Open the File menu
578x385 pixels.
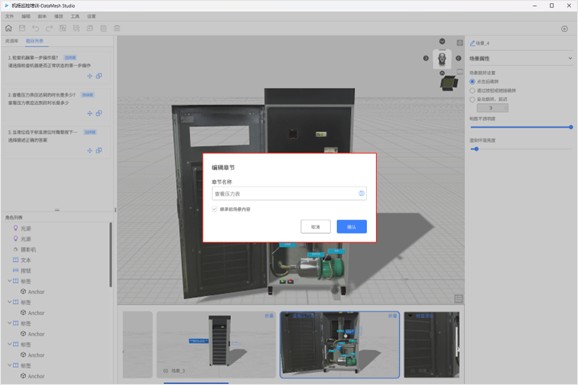[10, 16]
